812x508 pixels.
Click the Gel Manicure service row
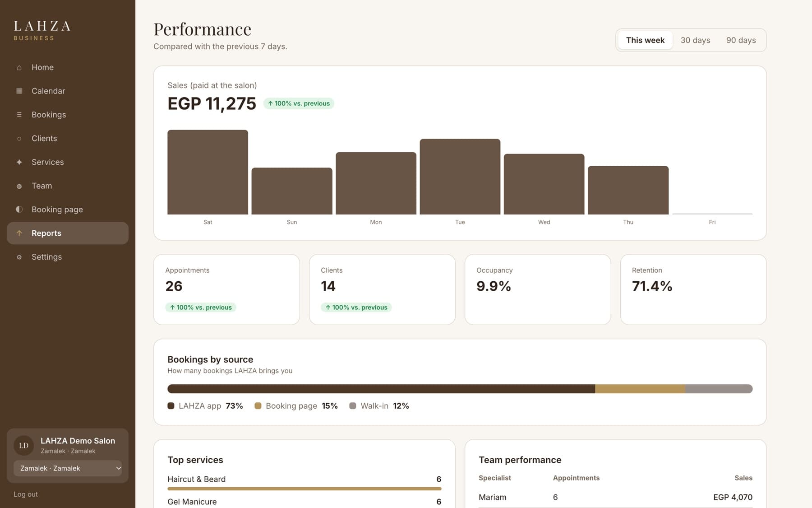304,502
